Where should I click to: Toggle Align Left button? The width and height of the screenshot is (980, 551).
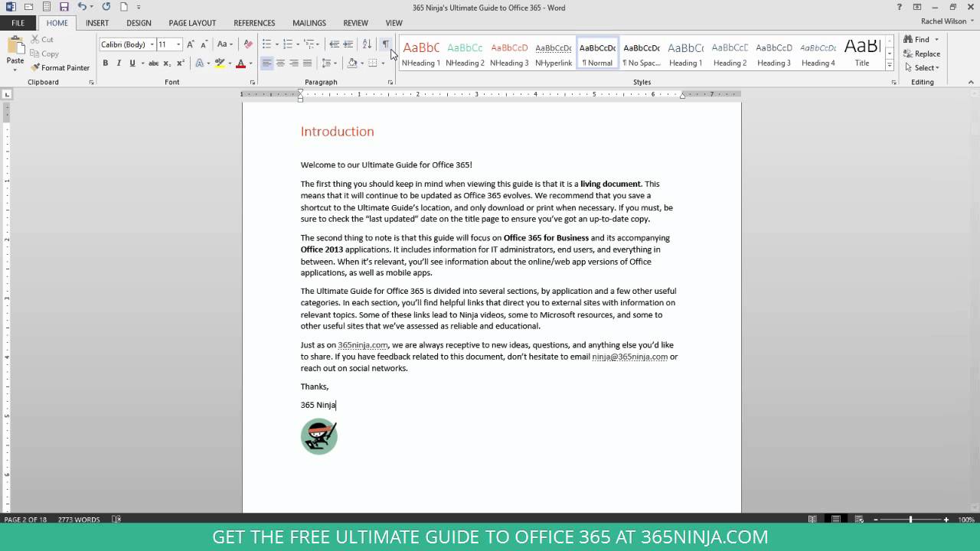click(266, 64)
